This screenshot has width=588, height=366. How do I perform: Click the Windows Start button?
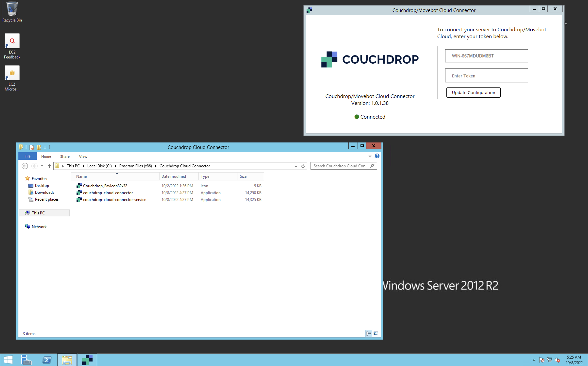click(x=8, y=360)
